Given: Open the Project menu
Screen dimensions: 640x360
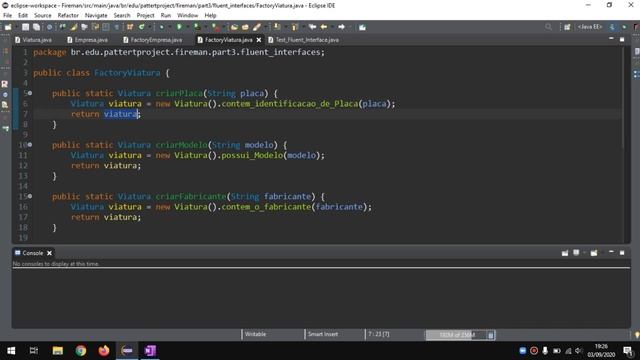Looking at the screenshot, I should click(x=145, y=16).
